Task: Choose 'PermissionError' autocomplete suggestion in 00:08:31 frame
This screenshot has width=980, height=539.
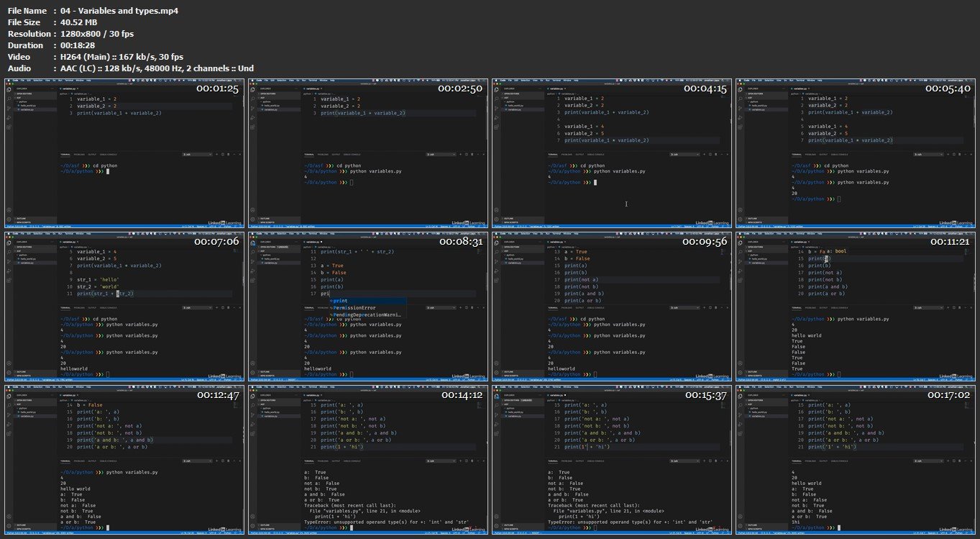Action: click(354, 307)
